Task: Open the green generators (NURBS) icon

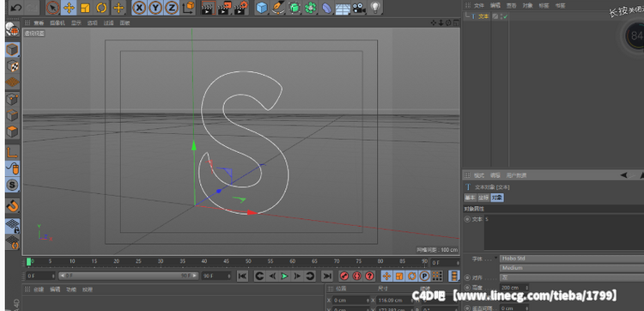Action: tap(294, 8)
